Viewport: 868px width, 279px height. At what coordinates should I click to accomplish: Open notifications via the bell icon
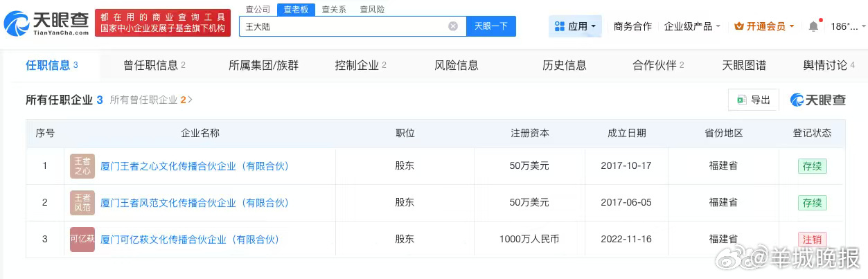pyautogui.click(x=813, y=26)
